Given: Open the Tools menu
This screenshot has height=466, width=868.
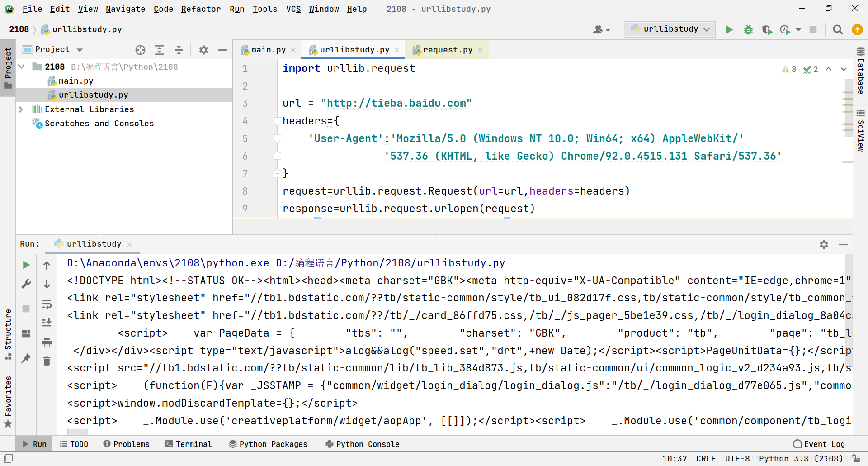Looking at the screenshot, I should pos(264,9).
